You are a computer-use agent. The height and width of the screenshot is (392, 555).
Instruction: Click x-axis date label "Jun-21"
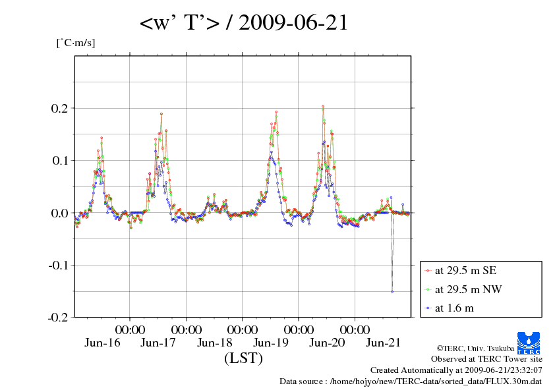383,343
